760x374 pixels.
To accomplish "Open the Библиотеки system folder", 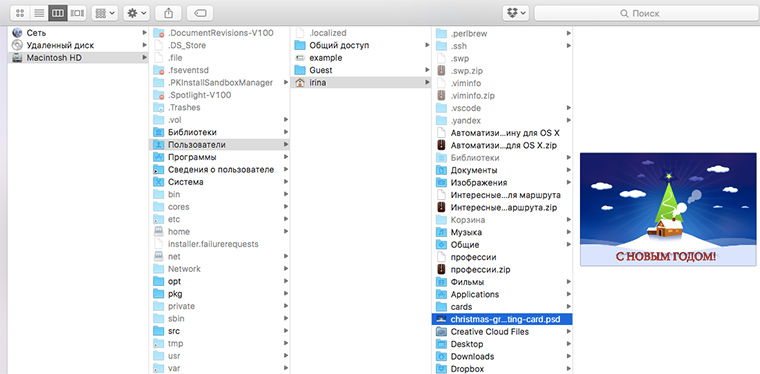I will 220,132.
